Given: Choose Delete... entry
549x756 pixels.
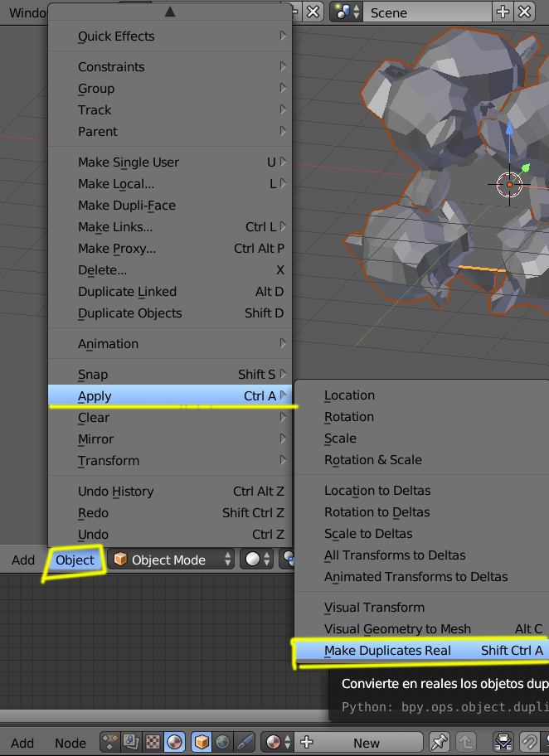Looking at the screenshot, I should (170, 269).
